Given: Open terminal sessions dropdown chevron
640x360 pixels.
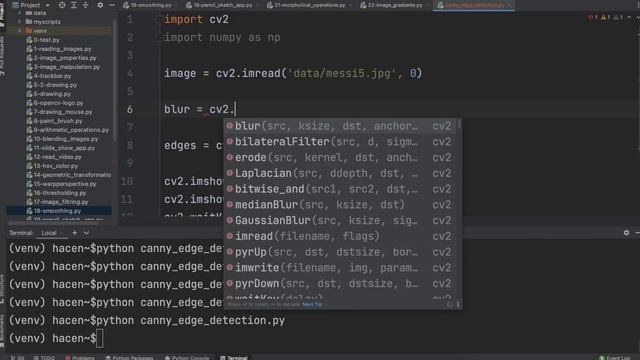Looking at the screenshot, I should pyautogui.click(x=86, y=233).
